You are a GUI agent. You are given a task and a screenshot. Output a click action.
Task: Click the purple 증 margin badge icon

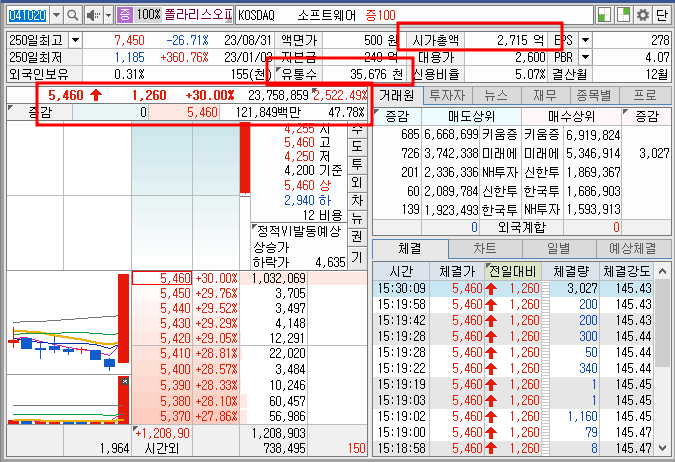[x=124, y=15]
